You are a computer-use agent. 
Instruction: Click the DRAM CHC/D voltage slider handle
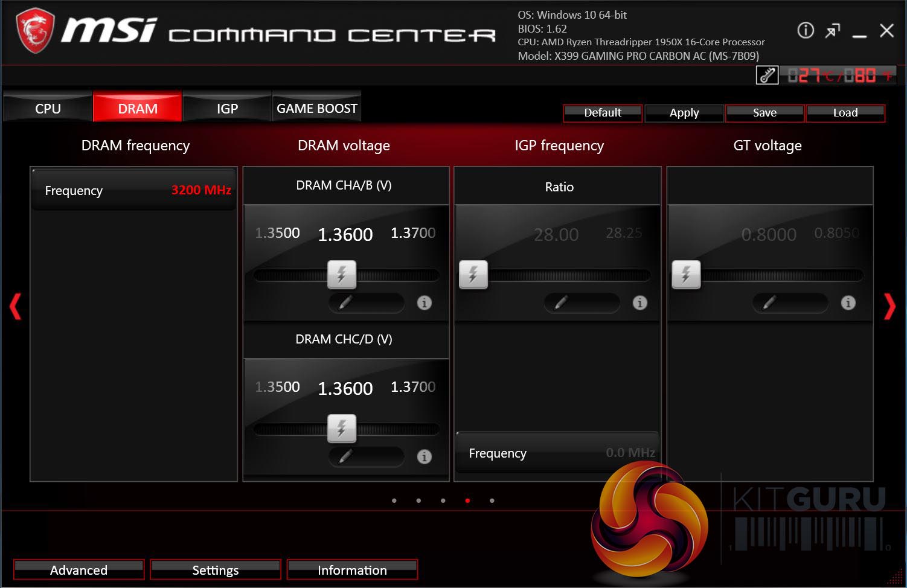coord(342,429)
